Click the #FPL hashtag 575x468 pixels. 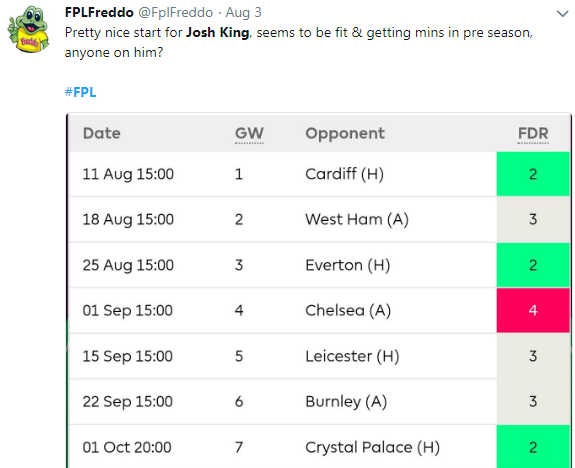click(x=81, y=92)
